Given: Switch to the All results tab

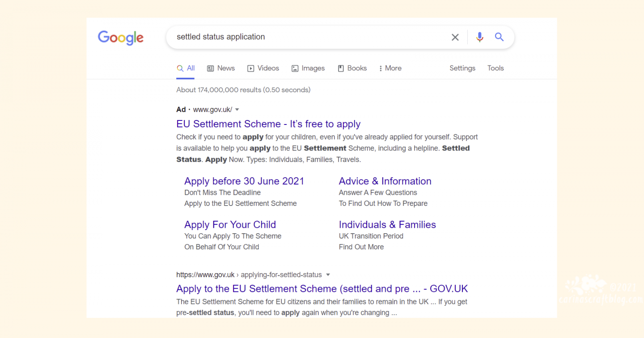Looking at the screenshot, I should [186, 68].
